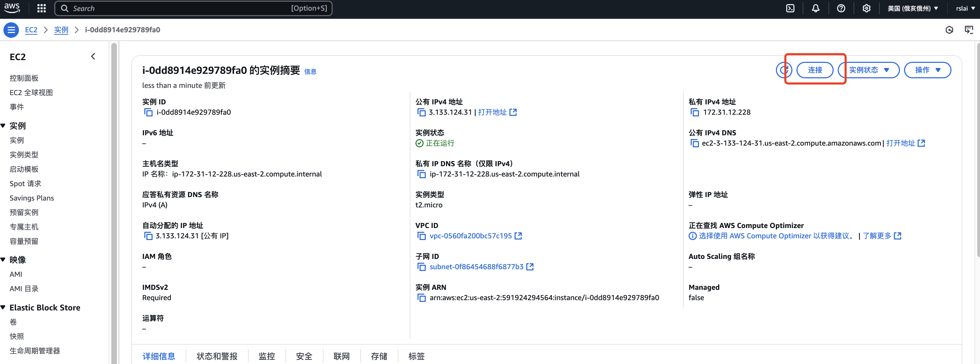Open 控制面板 in the sidebar
Image resolution: width=980 pixels, height=364 pixels.
point(24,78)
